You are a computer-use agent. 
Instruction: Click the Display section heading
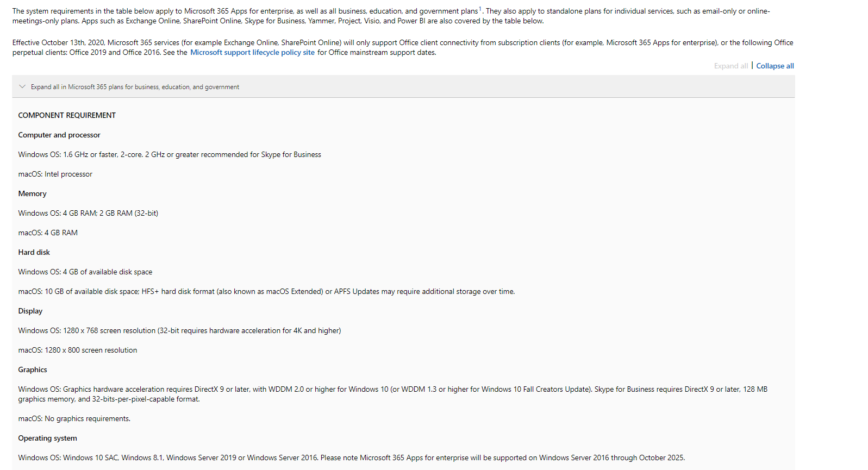coord(30,311)
